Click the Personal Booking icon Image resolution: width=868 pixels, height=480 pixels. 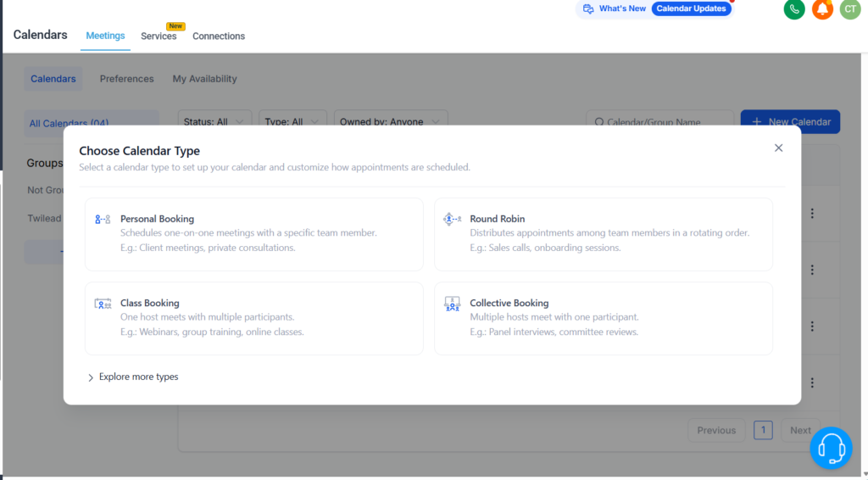point(103,220)
